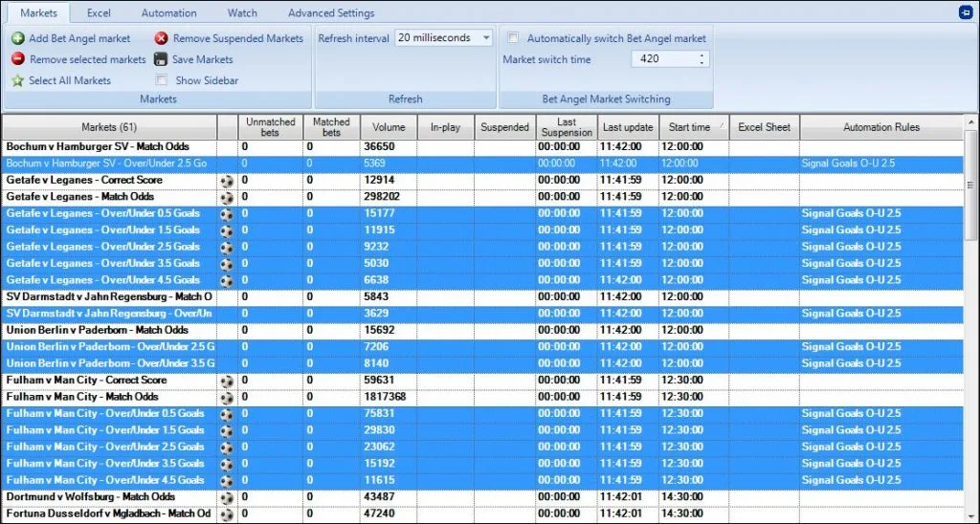Click the vertical scrollbar thumb of markets list
Image resolution: width=980 pixels, height=524 pixels.
(970, 186)
